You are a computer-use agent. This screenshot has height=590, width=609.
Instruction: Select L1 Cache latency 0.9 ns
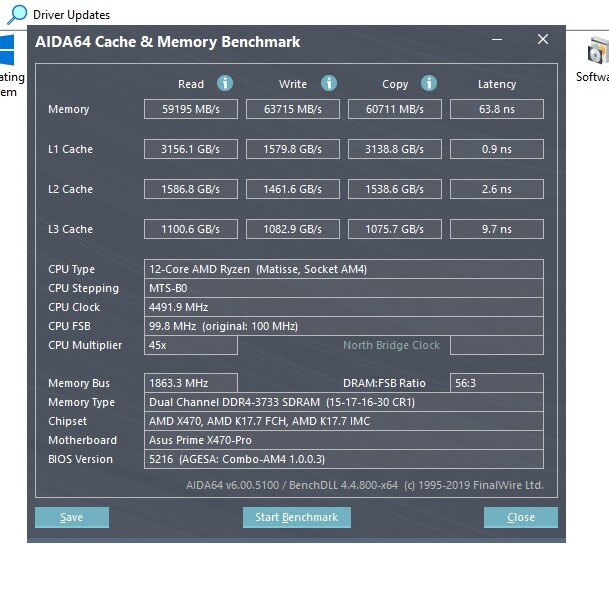[497, 149]
